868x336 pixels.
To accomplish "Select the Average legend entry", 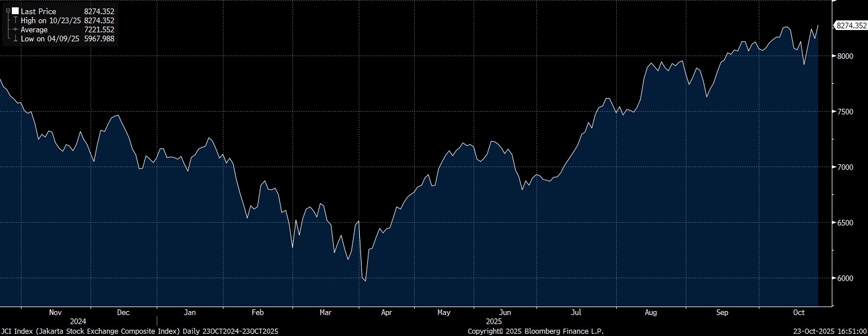I will (35, 29).
